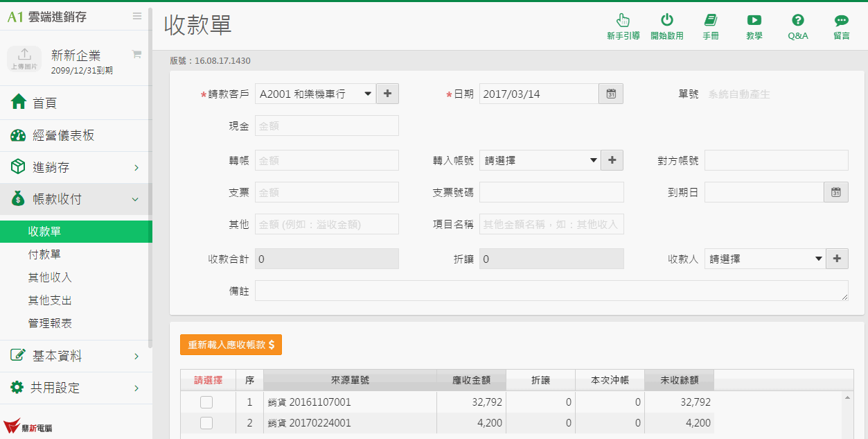Select 收款單 in sidebar
Viewport: 868px width, 439px height.
76,232
